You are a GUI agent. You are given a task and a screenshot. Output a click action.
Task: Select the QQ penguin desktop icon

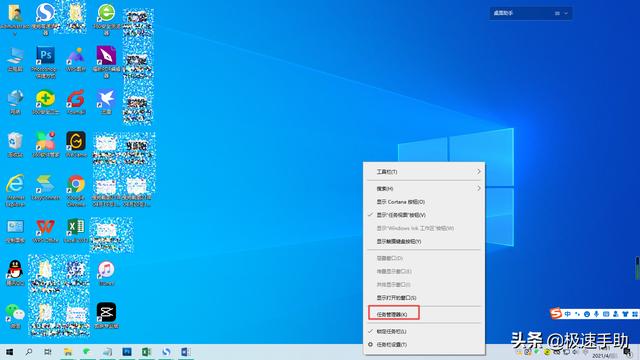15,272
